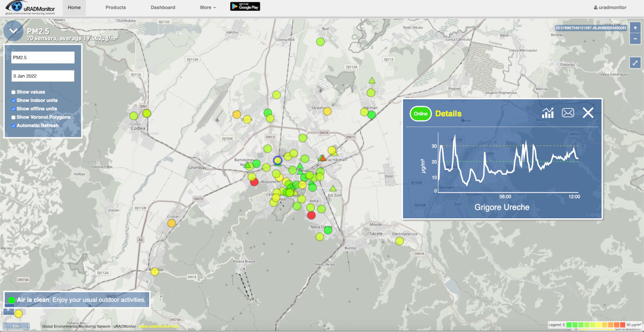Zoom out with the map minus button
The width and height of the screenshot is (644, 332).
635,39
